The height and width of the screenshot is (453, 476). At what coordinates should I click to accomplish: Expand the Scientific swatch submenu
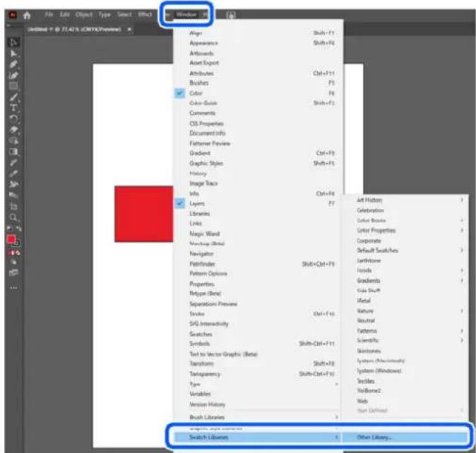click(x=406, y=340)
